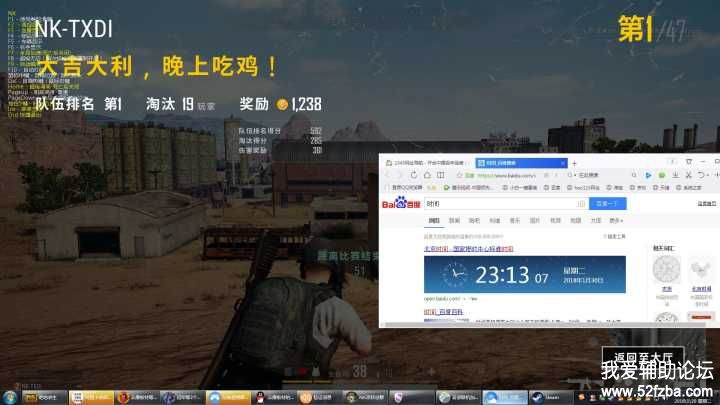720x405 pixels.
Task: Open the Windows Start button
Action: point(10,398)
